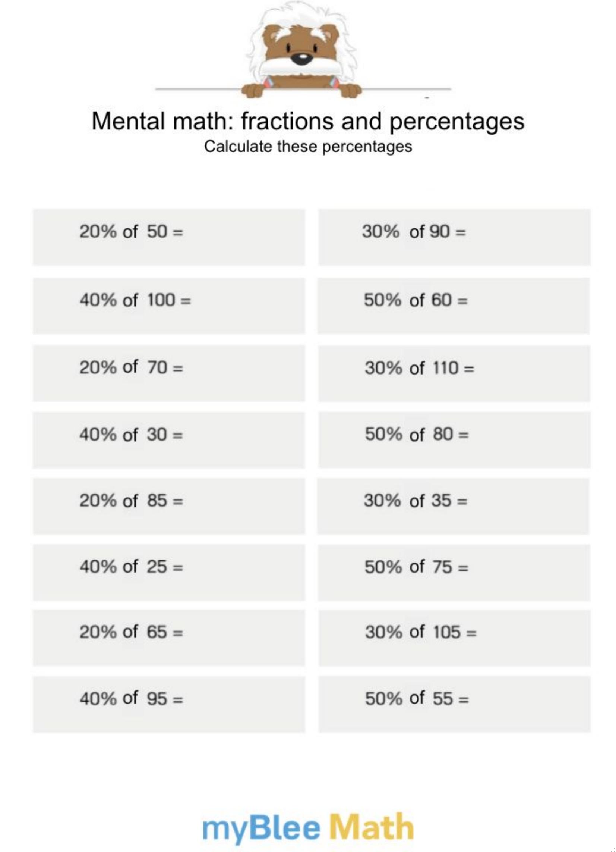Viewport: 616px width, 852px height.
Task: Click the "40% of 100" answer box
Action: [x=169, y=306]
